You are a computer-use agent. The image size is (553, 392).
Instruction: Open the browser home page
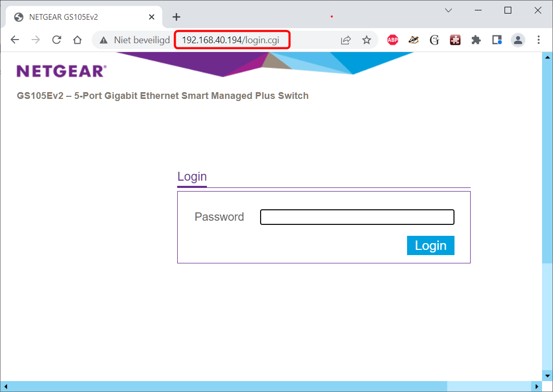pos(77,40)
